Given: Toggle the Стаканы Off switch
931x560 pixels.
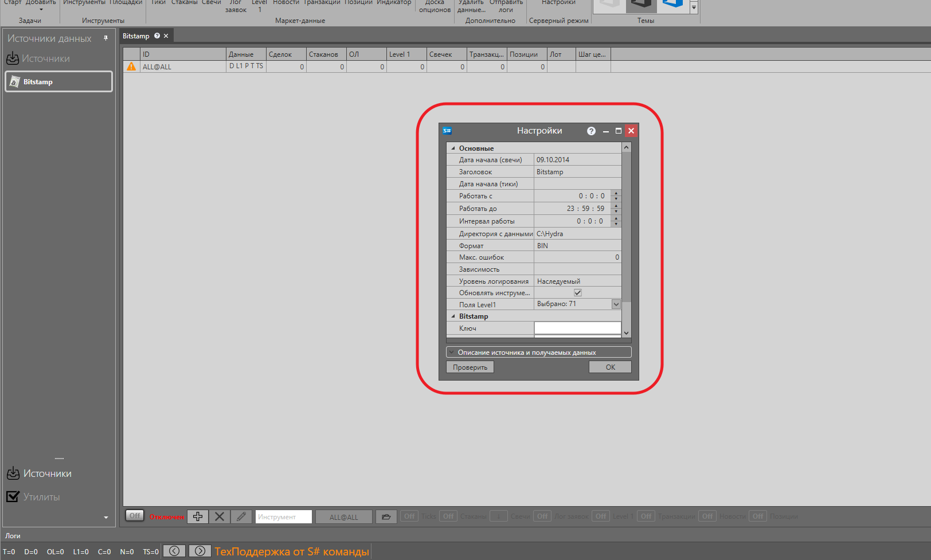Looking at the screenshot, I should click(x=448, y=516).
